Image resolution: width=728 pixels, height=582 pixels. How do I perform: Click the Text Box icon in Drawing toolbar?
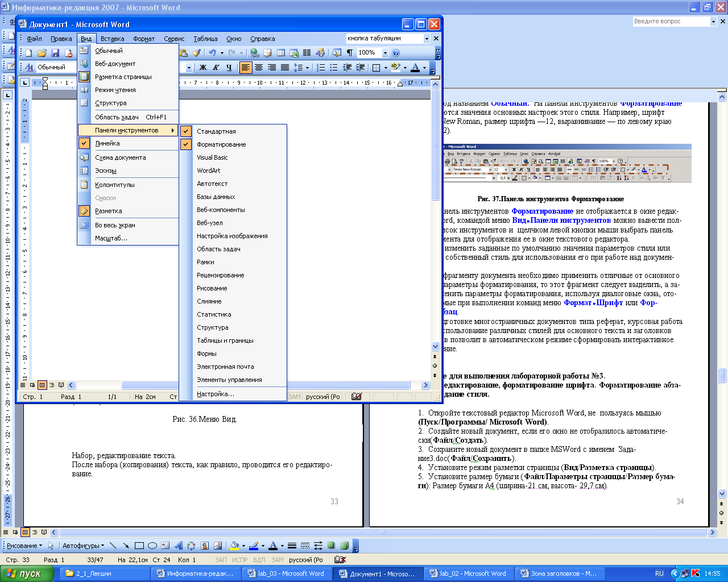tap(165, 546)
